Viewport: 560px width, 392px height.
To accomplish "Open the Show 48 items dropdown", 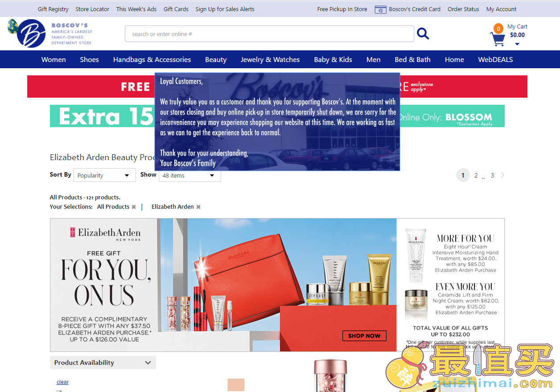I will pyautogui.click(x=190, y=175).
